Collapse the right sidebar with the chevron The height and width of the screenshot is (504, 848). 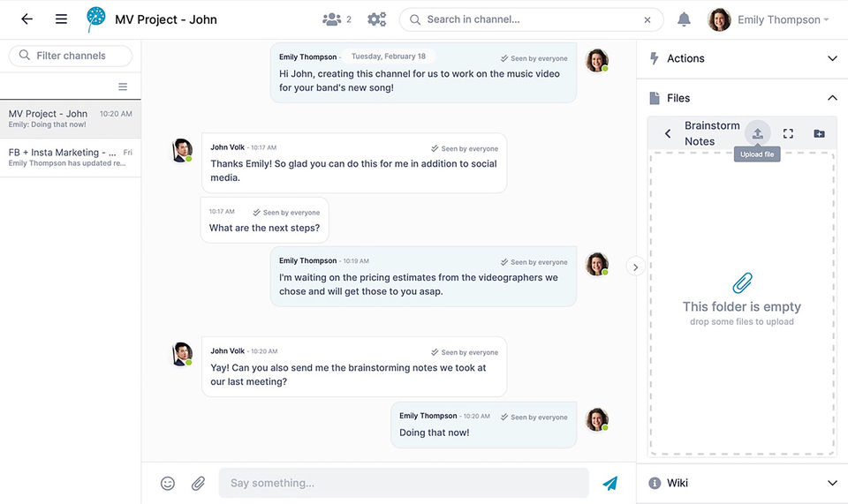pyautogui.click(x=635, y=267)
